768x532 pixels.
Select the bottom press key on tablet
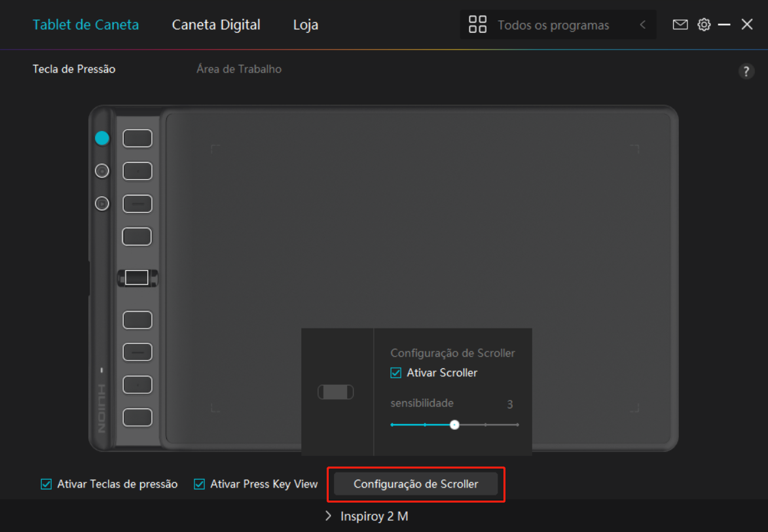(x=137, y=417)
